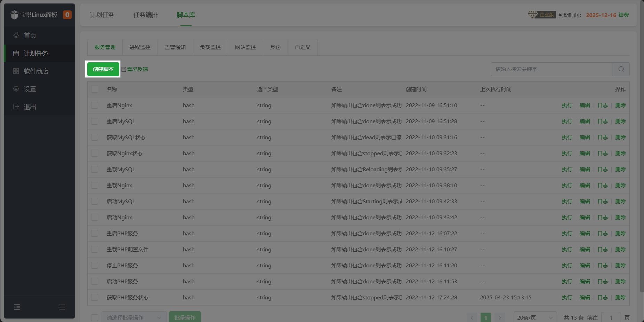Check the 重启MySQL row checkbox
Viewport: 644px width, 322px height.
pos(95,121)
